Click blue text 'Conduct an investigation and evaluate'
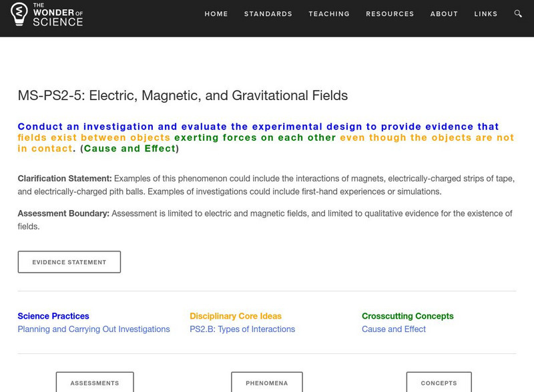534x392 pixels. tap(122, 127)
